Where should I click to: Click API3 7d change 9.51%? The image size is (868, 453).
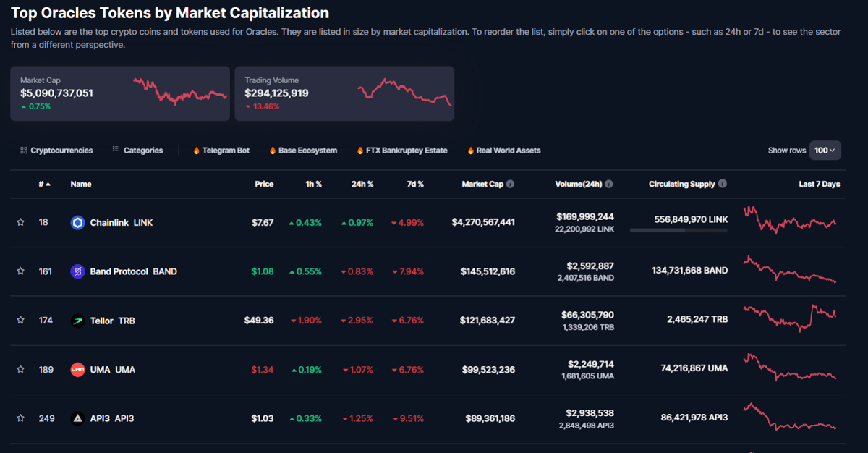[408, 418]
